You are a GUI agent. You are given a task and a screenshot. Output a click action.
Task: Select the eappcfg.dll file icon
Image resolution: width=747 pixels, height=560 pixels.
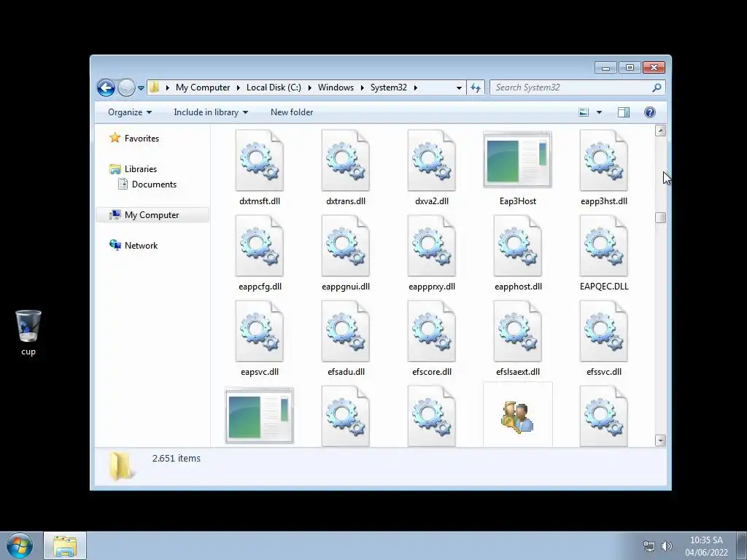coord(260,246)
